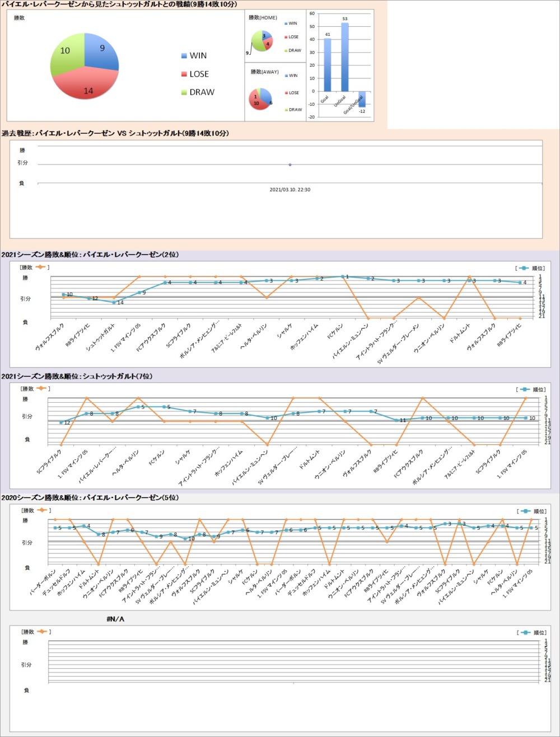Click the green DRAW legend swatch of main pie
The height and width of the screenshot is (737, 560).
tap(185, 92)
